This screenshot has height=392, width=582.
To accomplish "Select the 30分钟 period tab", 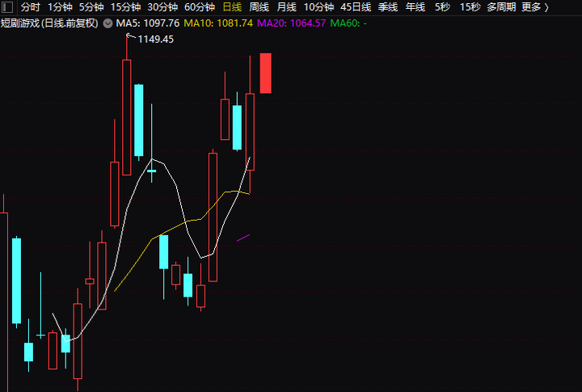I will (x=162, y=6).
